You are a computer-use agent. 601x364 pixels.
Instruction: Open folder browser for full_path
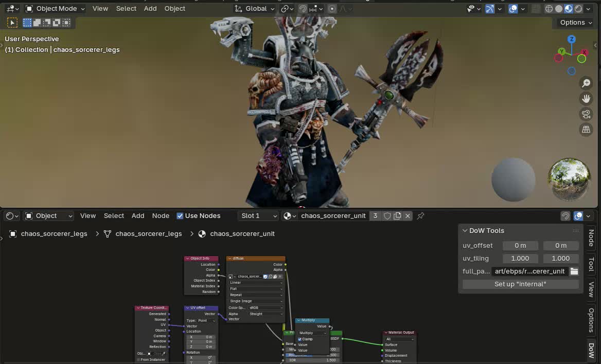click(x=574, y=271)
